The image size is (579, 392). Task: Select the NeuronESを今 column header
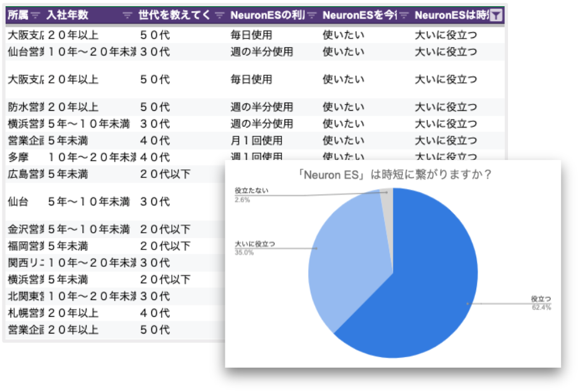pyautogui.click(x=360, y=15)
